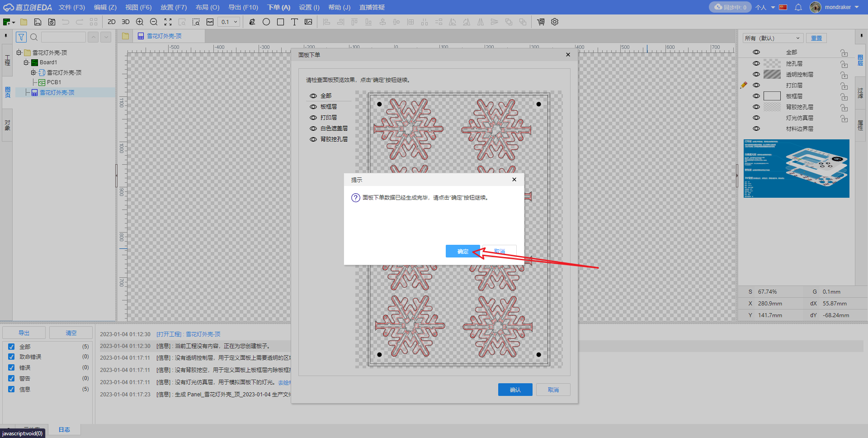Click the 透明控制层 hatched color swatch
Image resolution: width=868 pixels, height=438 pixels.
coord(772,74)
